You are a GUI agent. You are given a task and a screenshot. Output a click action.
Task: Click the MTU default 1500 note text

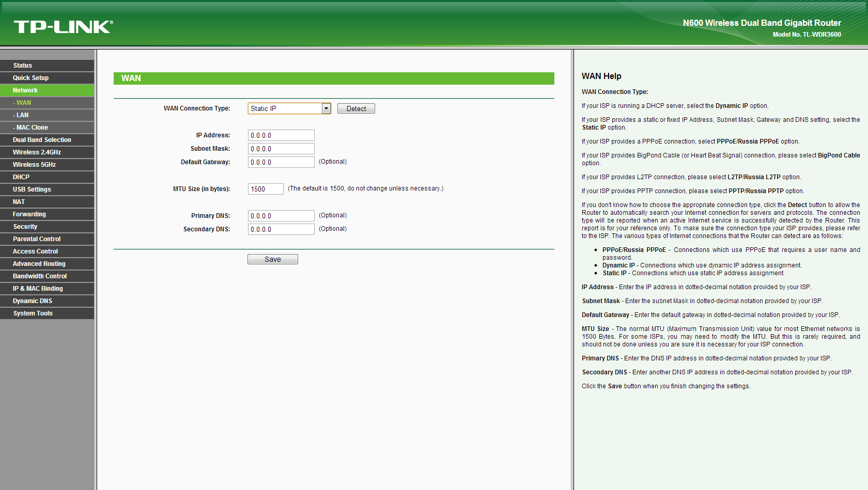pos(365,188)
